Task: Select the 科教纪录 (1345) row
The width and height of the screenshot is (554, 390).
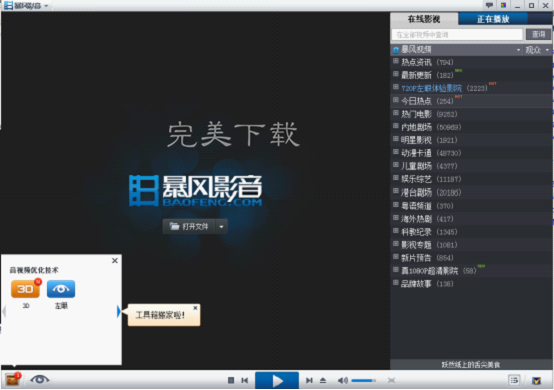Action: [x=471, y=232]
